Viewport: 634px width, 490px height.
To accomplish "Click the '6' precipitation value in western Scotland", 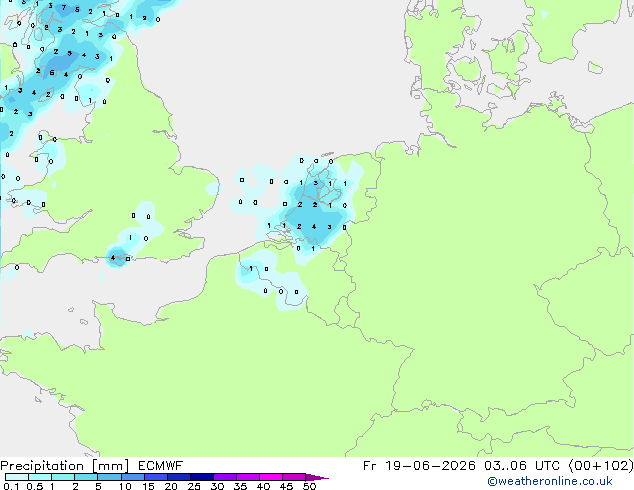I will click(52, 73).
